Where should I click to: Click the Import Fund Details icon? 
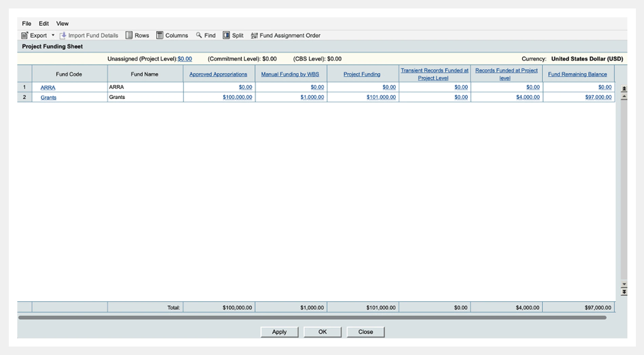[x=63, y=35]
